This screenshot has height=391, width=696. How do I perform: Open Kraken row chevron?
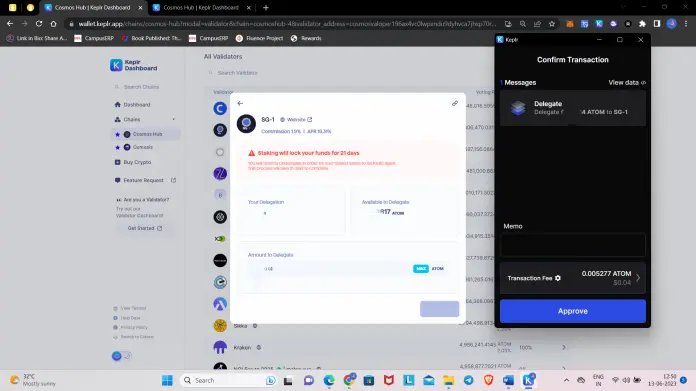pos(564,348)
